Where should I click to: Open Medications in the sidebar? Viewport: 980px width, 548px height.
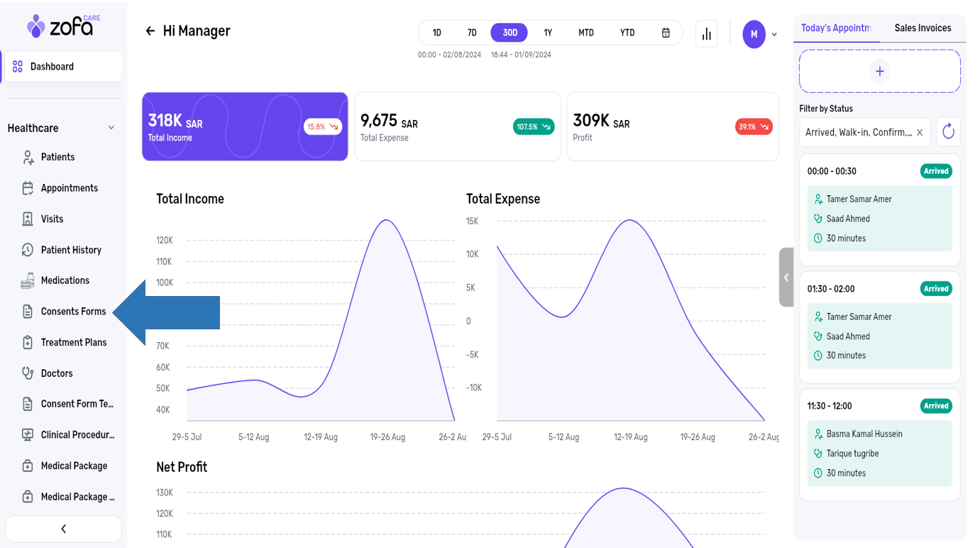click(x=65, y=281)
